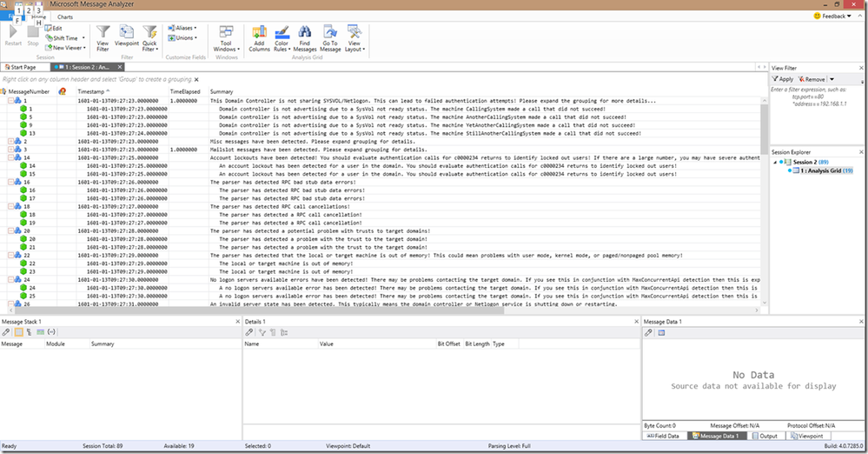Click Remove in the View Filter panel
Screen dimensions: 868x454
pos(812,79)
